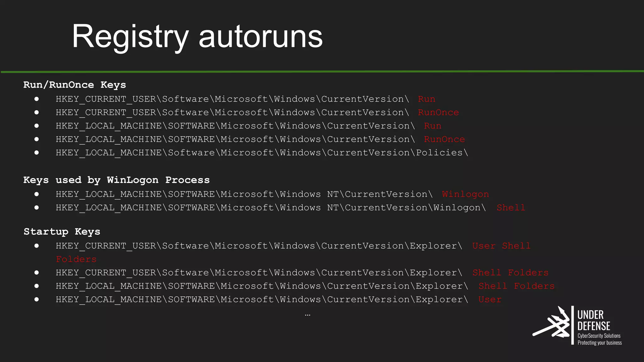The height and width of the screenshot is (362, 644).
Task: Select the HKEY_CURRENT_USER CurrentVersion\ Run line
Action: click(x=246, y=99)
